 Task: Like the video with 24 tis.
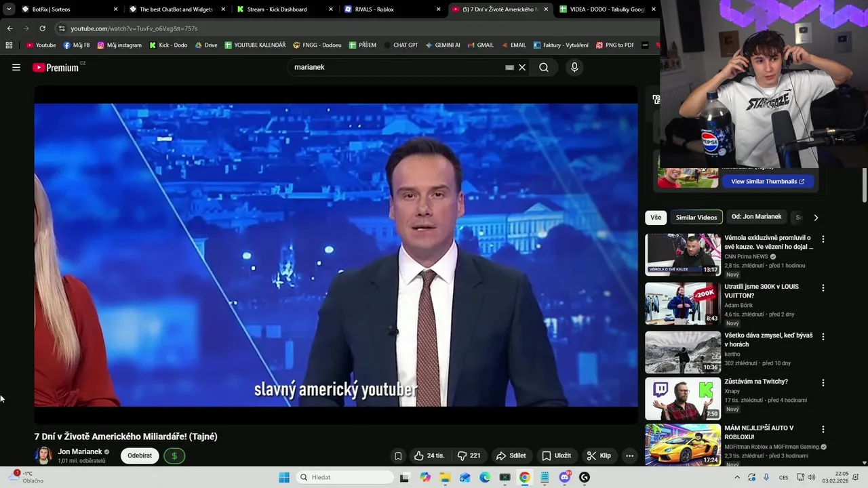429,455
